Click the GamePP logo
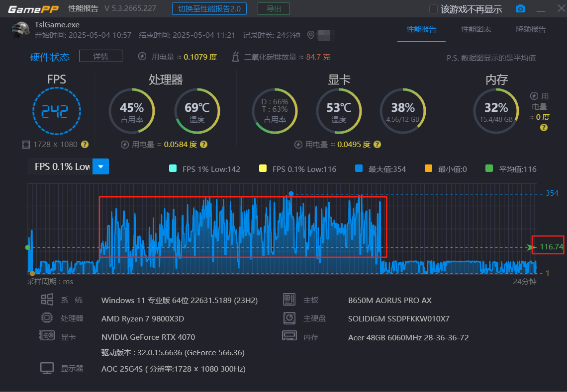 33,9
